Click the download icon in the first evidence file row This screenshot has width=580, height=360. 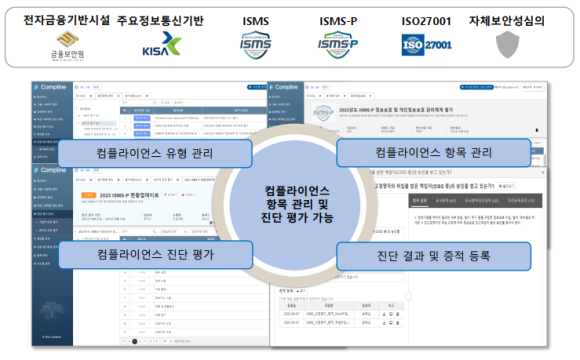(384, 314)
